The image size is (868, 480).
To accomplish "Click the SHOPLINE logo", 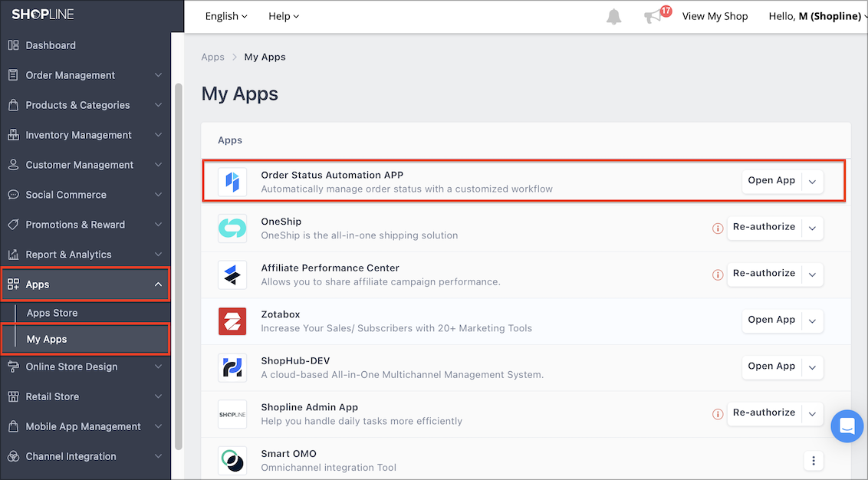I will [43, 15].
